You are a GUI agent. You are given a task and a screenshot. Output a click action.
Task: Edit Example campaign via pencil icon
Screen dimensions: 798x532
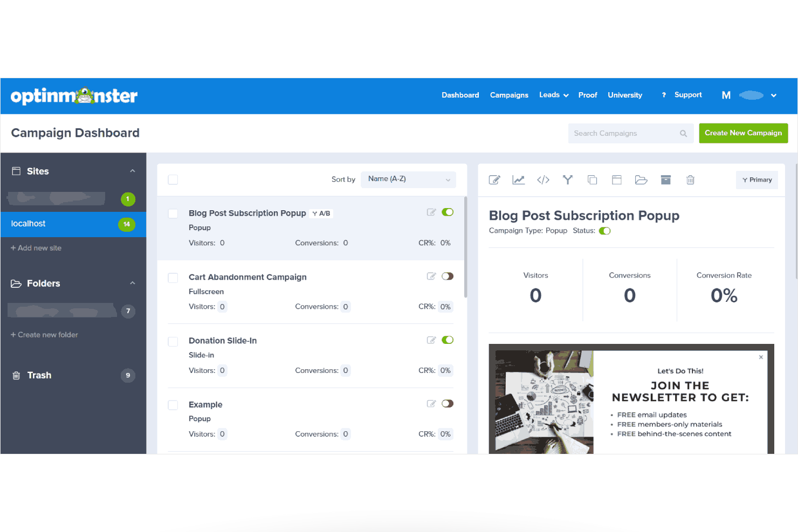(x=431, y=404)
